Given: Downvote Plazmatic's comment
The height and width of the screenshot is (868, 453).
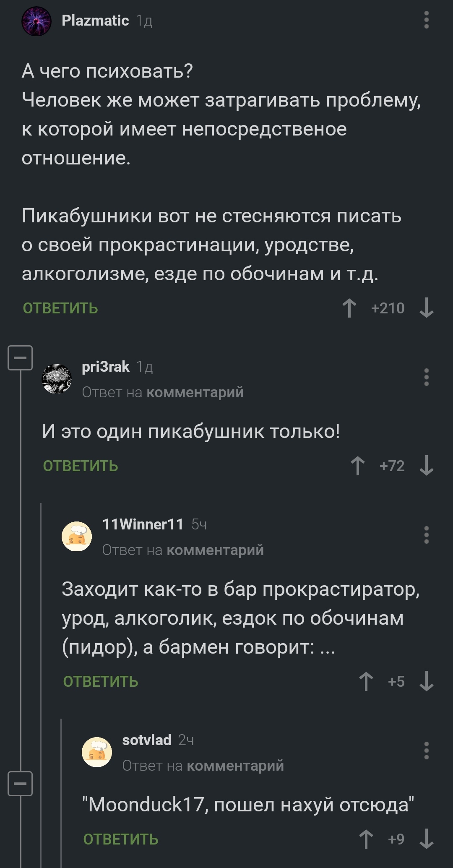Looking at the screenshot, I should pos(426,308).
